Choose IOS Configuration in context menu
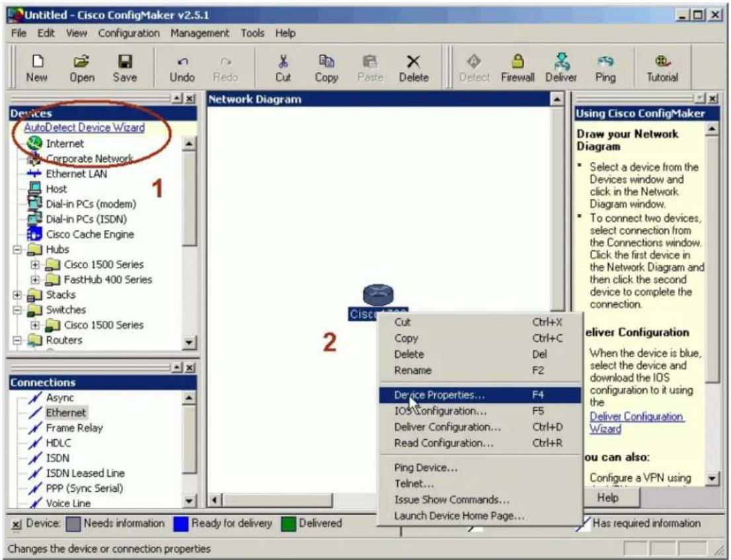 coord(480,411)
